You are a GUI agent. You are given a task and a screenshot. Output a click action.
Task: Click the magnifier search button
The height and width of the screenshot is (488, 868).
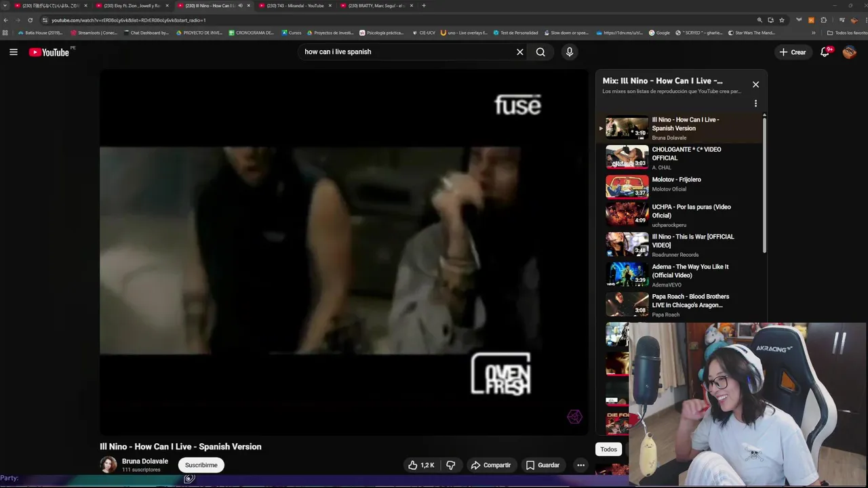click(x=540, y=52)
